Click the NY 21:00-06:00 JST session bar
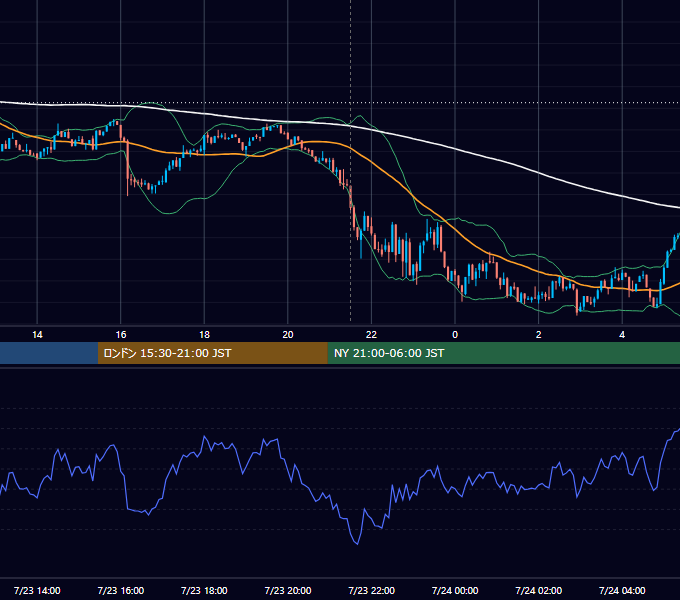 503,353
